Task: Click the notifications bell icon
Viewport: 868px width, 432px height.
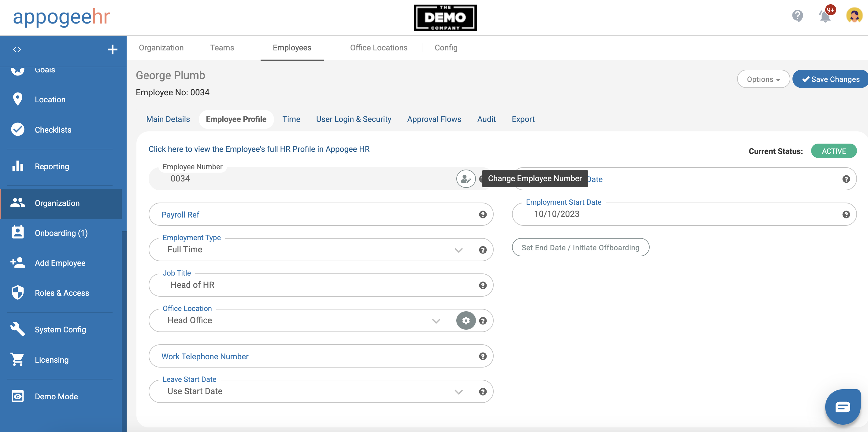Action: pyautogui.click(x=825, y=16)
